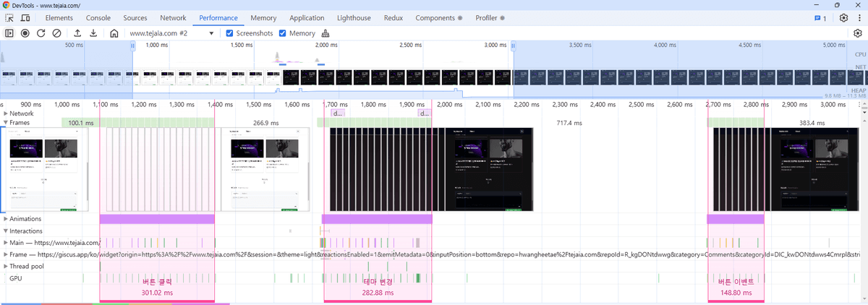
Task: Toggle the Performance sidebar panel icon
Action: [9, 33]
